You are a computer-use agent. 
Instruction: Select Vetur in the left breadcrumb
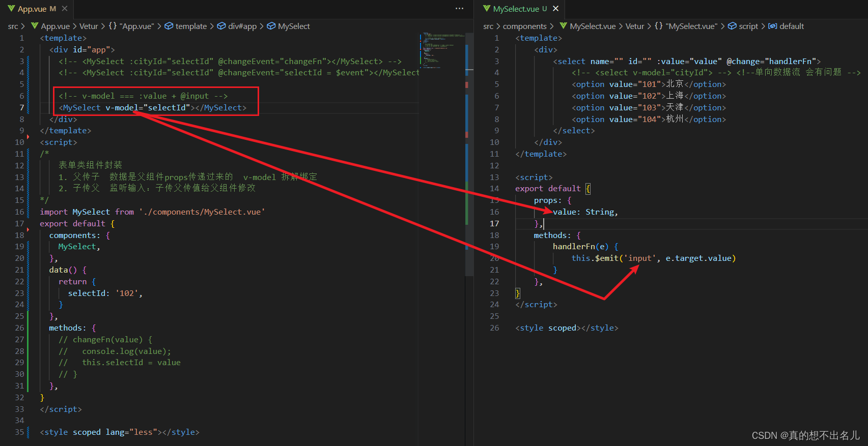tap(89, 26)
